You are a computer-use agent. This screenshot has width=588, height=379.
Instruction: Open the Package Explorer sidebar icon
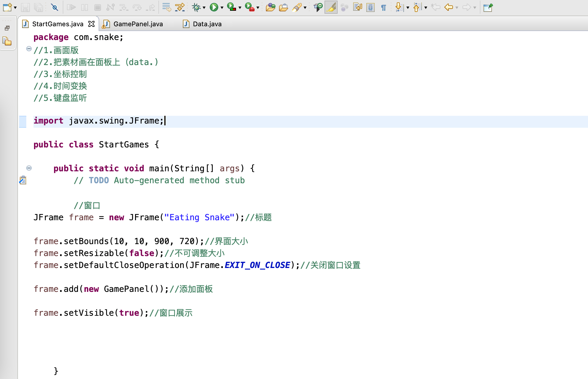coord(7,41)
